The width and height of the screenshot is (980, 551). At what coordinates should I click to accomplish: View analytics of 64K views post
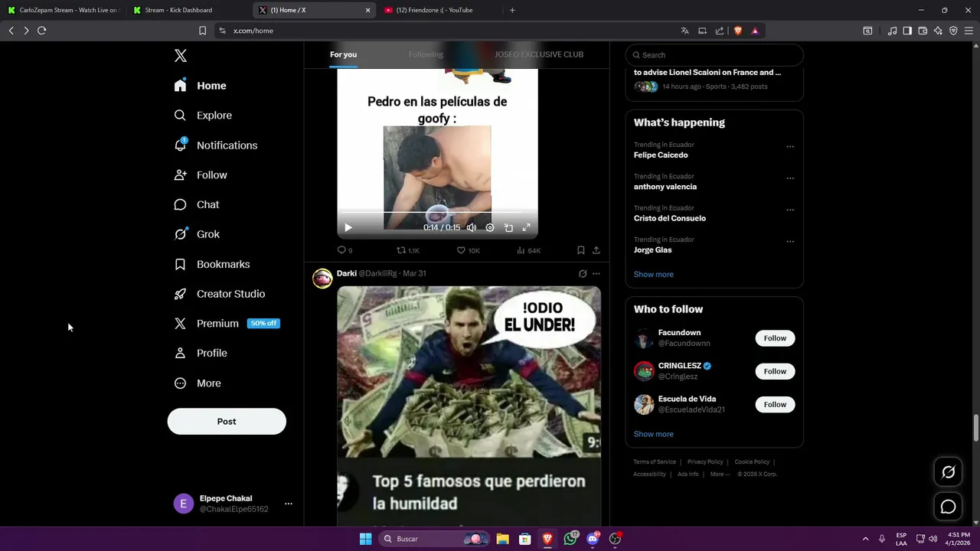click(528, 250)
